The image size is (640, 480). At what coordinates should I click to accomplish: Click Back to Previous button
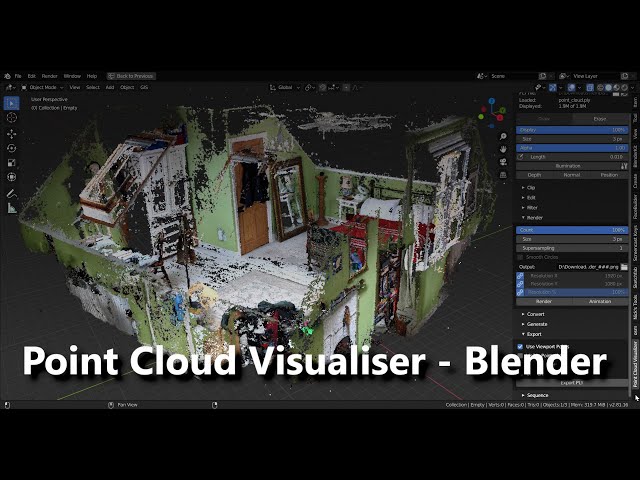(131, 76)
